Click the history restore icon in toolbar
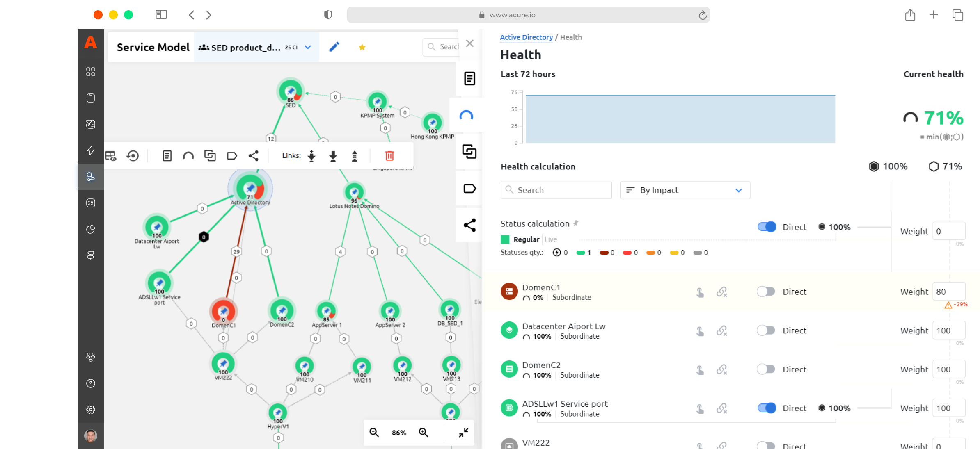The height and width of the screenshot is (449, 980). [133, 156]
